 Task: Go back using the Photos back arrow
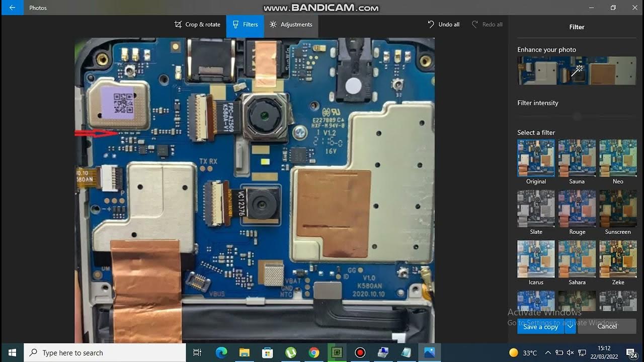click(x=12, y=8)
